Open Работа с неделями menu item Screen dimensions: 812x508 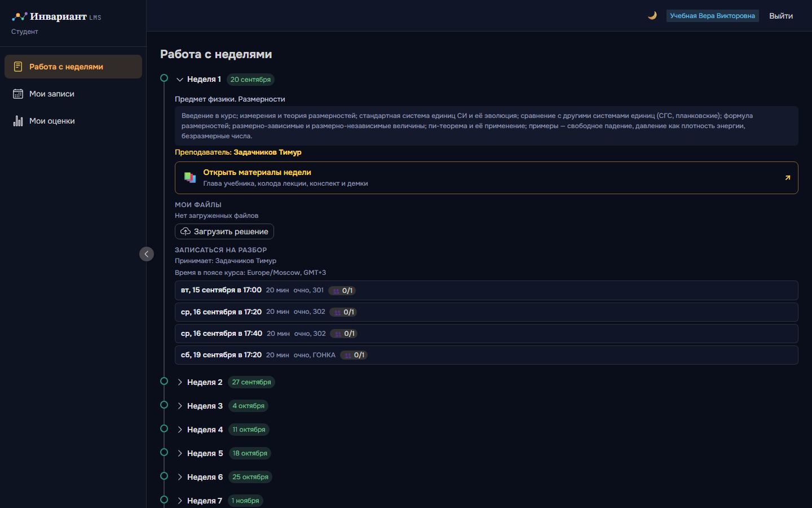[x=73, y=67]
